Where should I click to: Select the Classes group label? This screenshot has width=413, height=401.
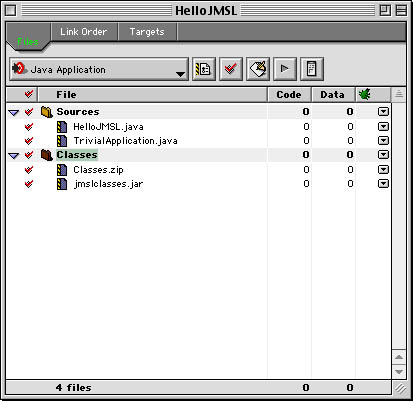pyautogui.click(x=77, y=155)
